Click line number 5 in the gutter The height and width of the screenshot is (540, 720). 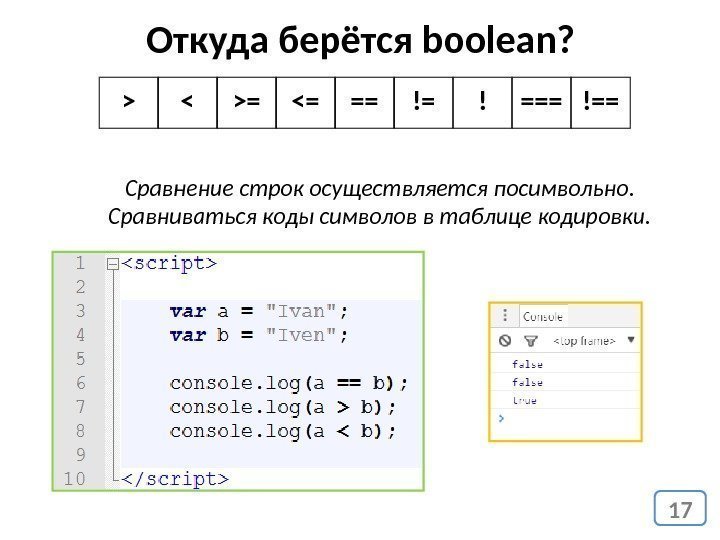click(x=80, y=359)
